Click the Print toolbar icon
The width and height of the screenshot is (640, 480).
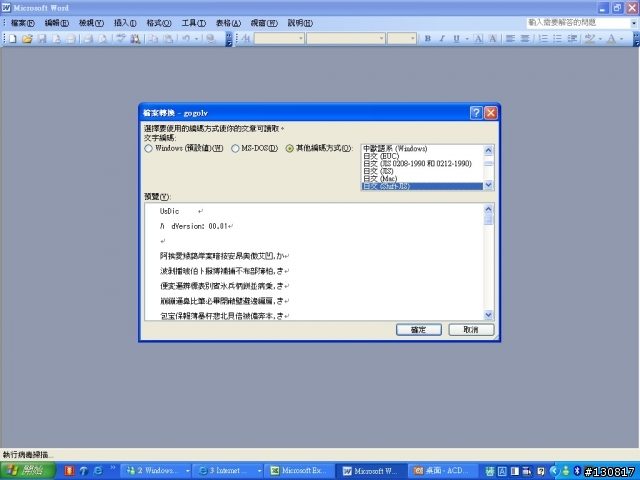(x=88, y=39)
